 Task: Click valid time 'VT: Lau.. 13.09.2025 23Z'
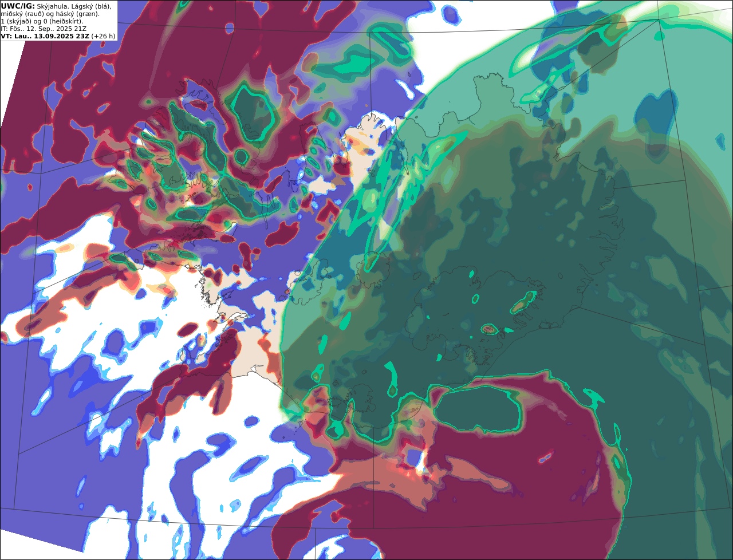(x=45, y=36)
